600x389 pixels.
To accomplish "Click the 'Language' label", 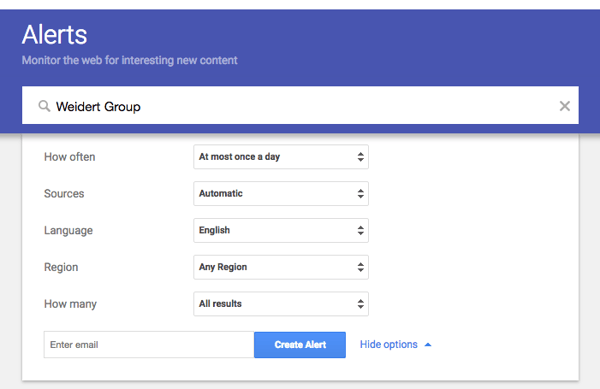I will [68, 231].
